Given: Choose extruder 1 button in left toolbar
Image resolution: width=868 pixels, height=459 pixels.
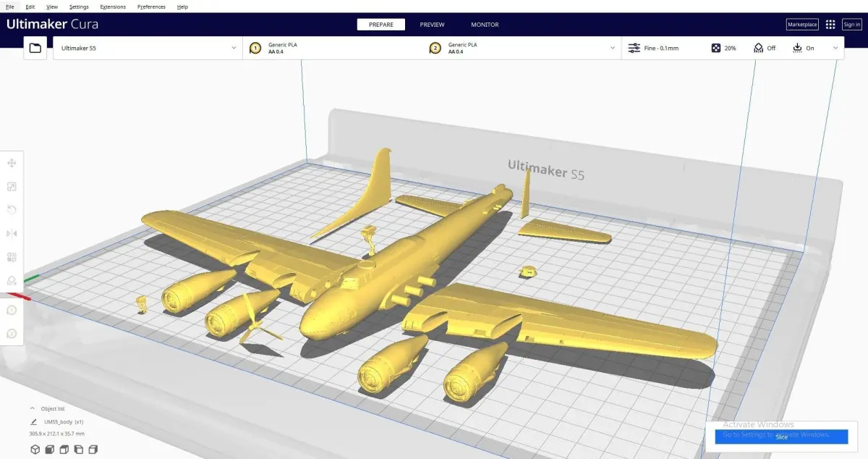Looking at the screenshot, I should tap(12, 310).
